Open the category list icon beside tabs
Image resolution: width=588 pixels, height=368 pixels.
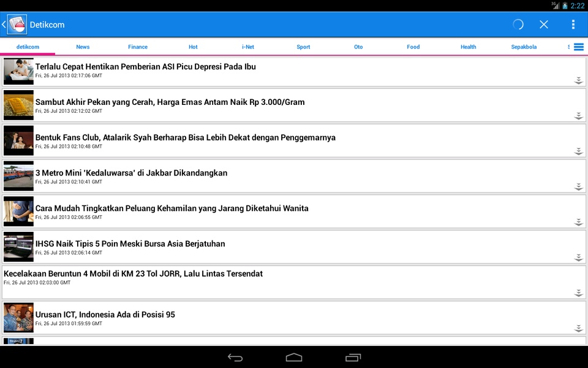[579, 47]
